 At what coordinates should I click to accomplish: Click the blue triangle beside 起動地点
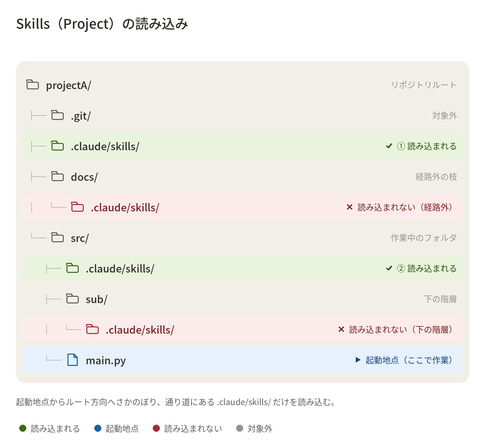coord(358,360)
